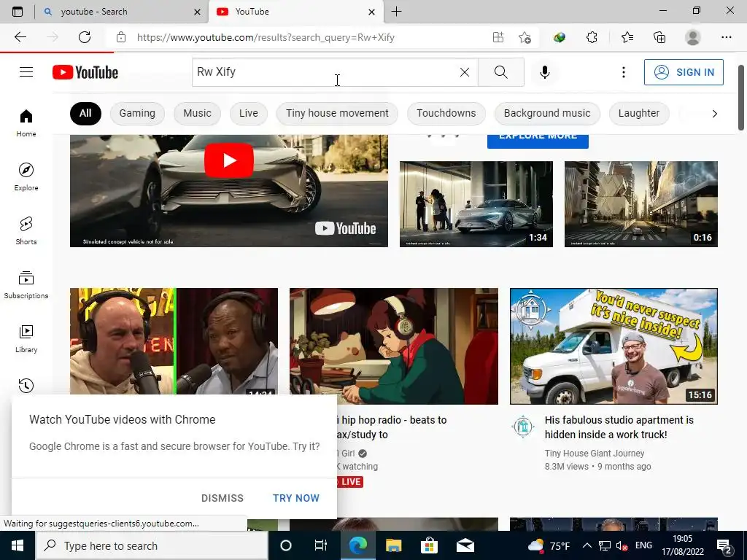Image resolution: width=747 pixels, height=560 pixels.
Task: View site information lock icon
Action: click(121, 37)
